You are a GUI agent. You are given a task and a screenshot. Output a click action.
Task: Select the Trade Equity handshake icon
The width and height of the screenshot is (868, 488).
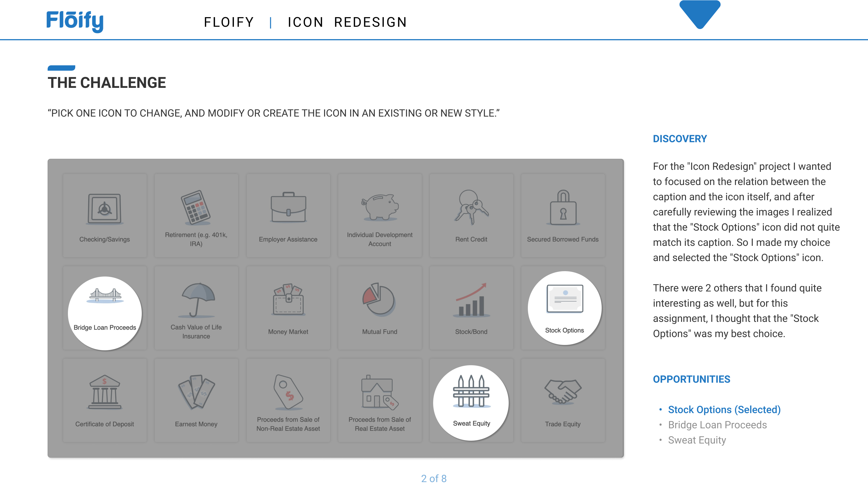563,391
